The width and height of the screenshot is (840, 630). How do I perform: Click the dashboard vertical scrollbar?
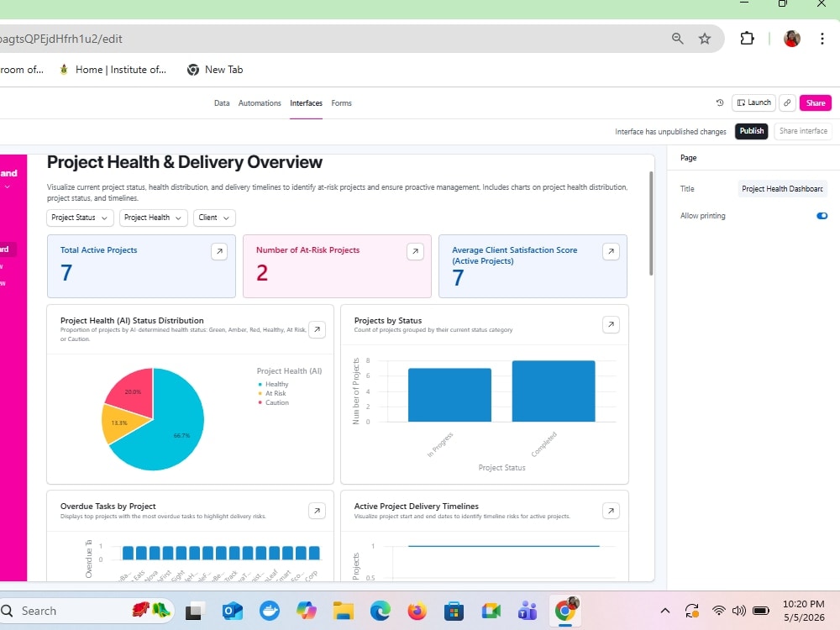652,223
